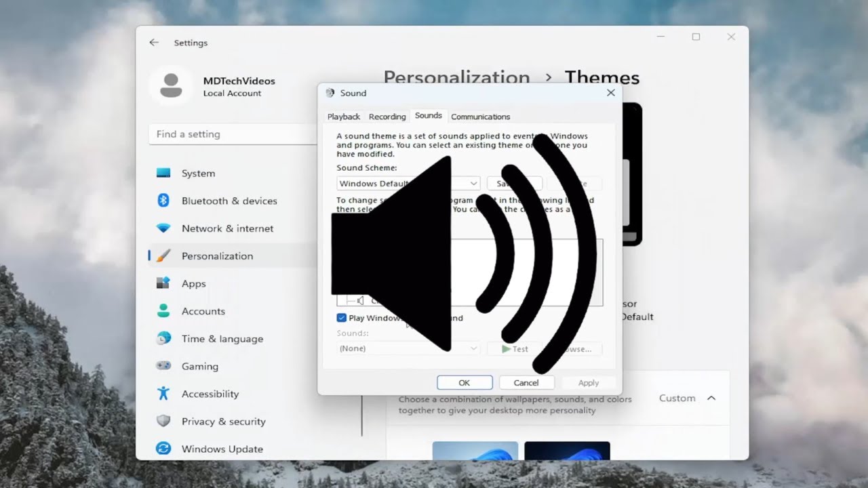Collapse the Custom theme expander chevron
This screenshot has height=488, width=868.
(711, 398)
